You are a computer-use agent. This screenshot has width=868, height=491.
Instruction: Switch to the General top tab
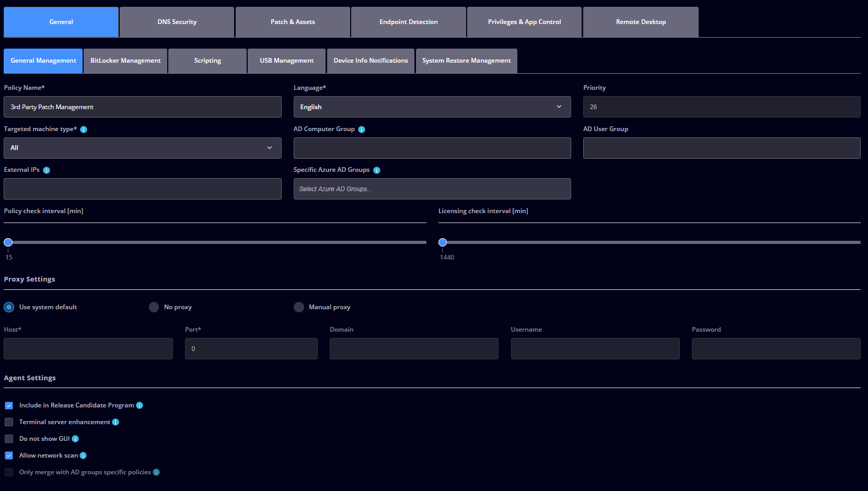point(61,22)
